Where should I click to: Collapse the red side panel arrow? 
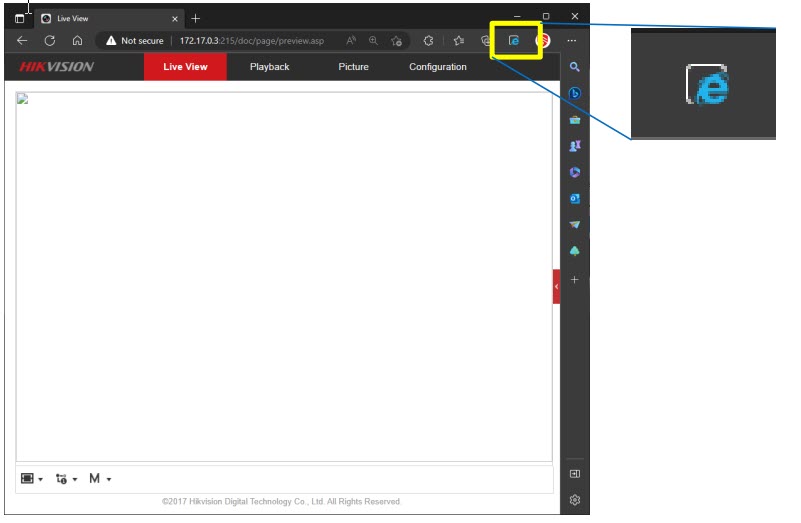coord(557,286)
